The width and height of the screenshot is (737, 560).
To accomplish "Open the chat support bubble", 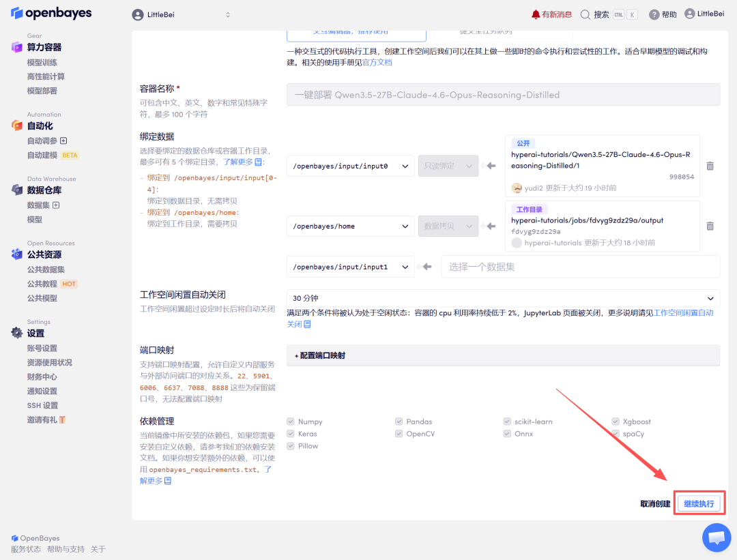I will coord(717,537).
